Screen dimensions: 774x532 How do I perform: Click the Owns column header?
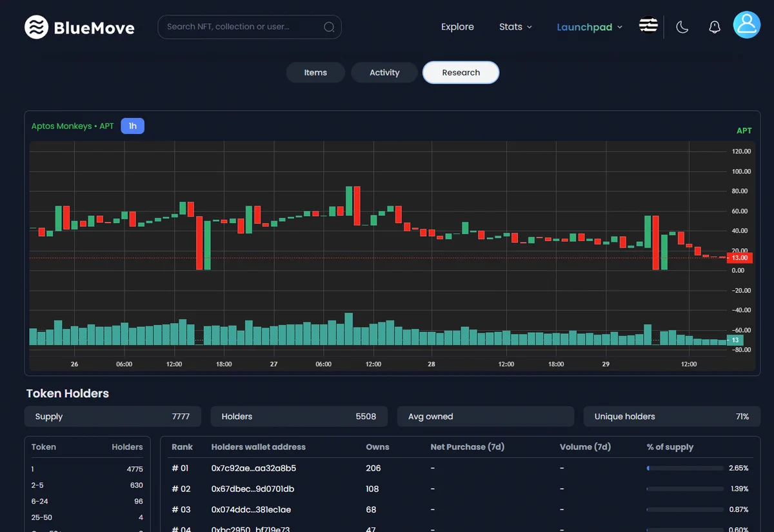pos(378,447)
